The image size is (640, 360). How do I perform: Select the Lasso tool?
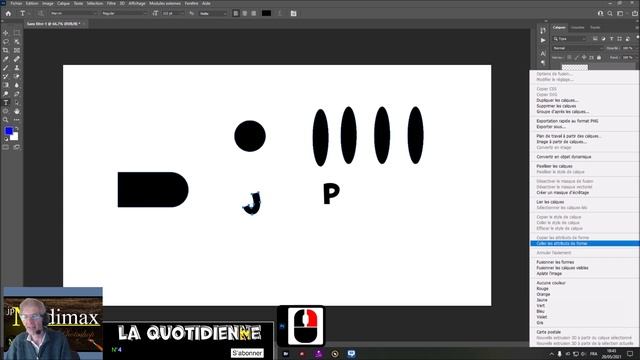(x=6, y=42)
